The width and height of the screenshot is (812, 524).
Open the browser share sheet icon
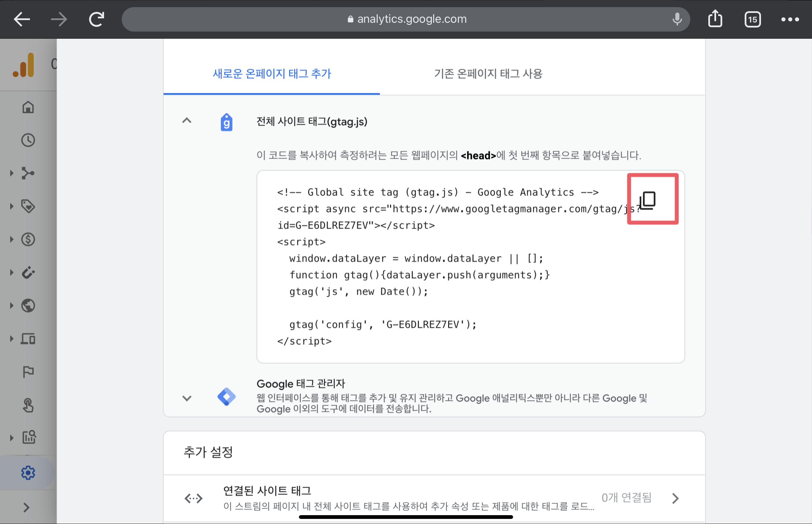tap(715, 18)
